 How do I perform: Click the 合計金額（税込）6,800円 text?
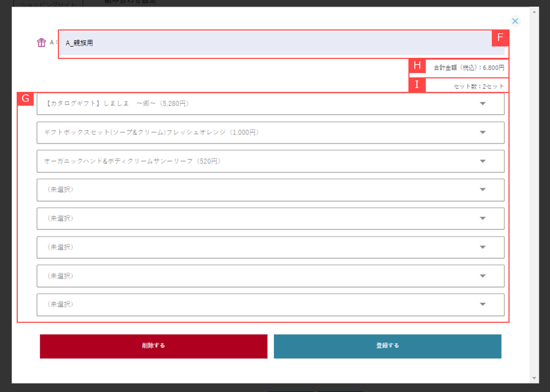tap(468, 68)
